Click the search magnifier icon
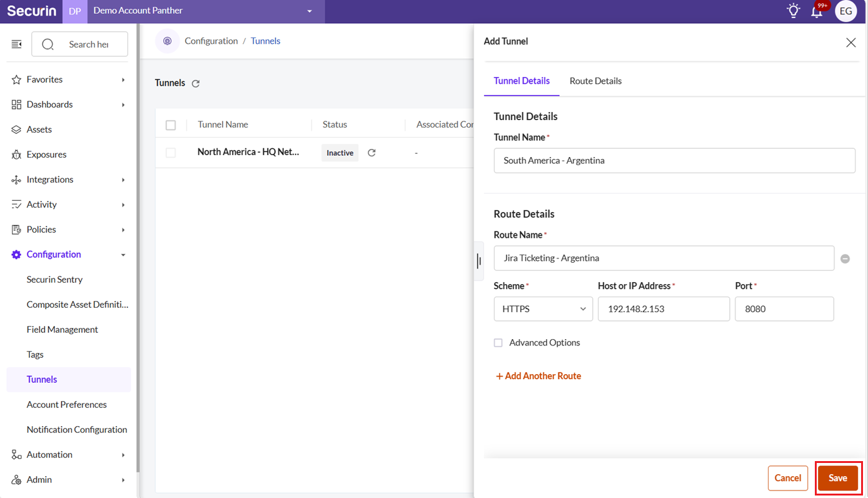This screenshot has width=868, height=498. [x=48, y=44]
